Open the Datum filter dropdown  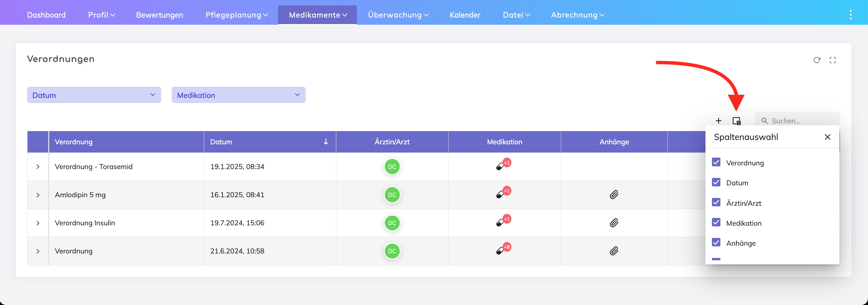tap(94, 95)
